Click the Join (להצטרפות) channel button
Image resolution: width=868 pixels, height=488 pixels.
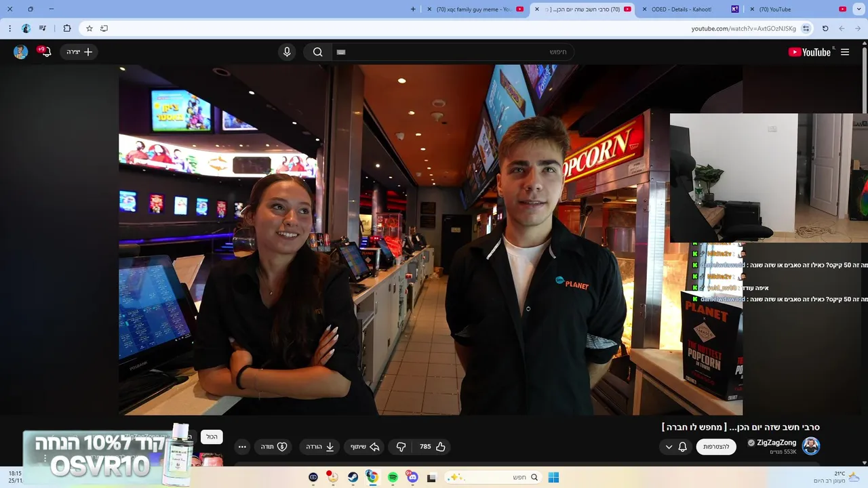pos(716,447)
